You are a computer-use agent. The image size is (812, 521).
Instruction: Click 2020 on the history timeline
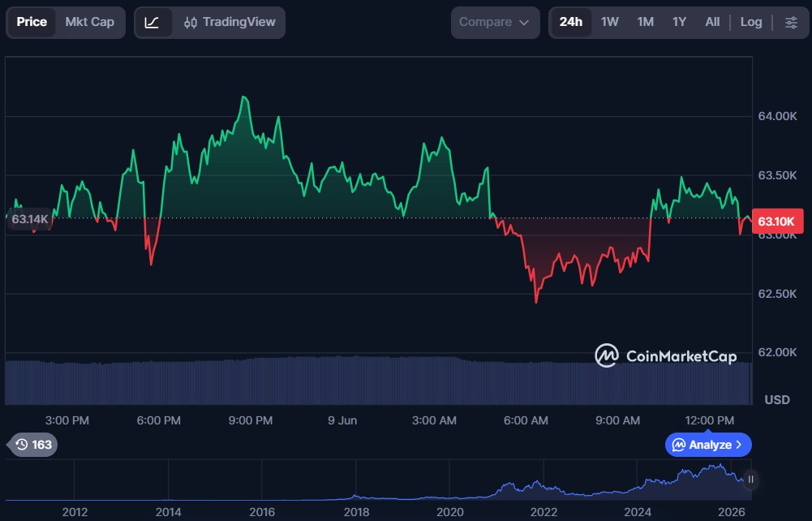(x=450, y=512)
